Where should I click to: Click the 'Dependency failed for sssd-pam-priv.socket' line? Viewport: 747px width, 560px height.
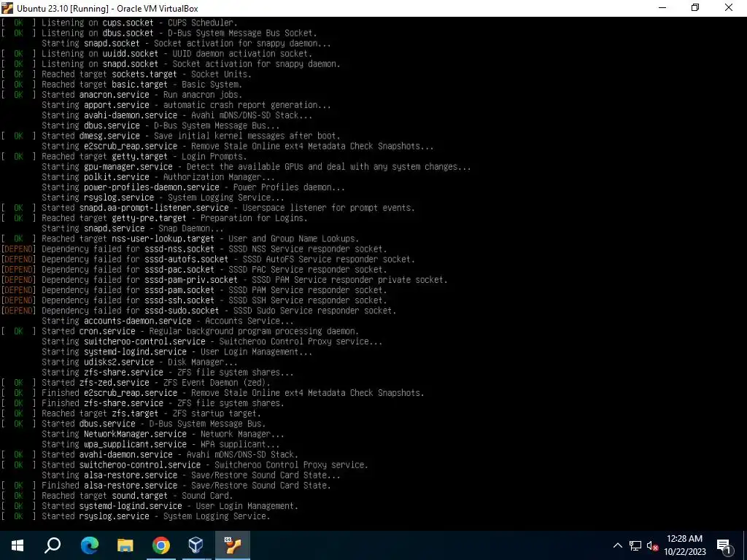[225, 279]
